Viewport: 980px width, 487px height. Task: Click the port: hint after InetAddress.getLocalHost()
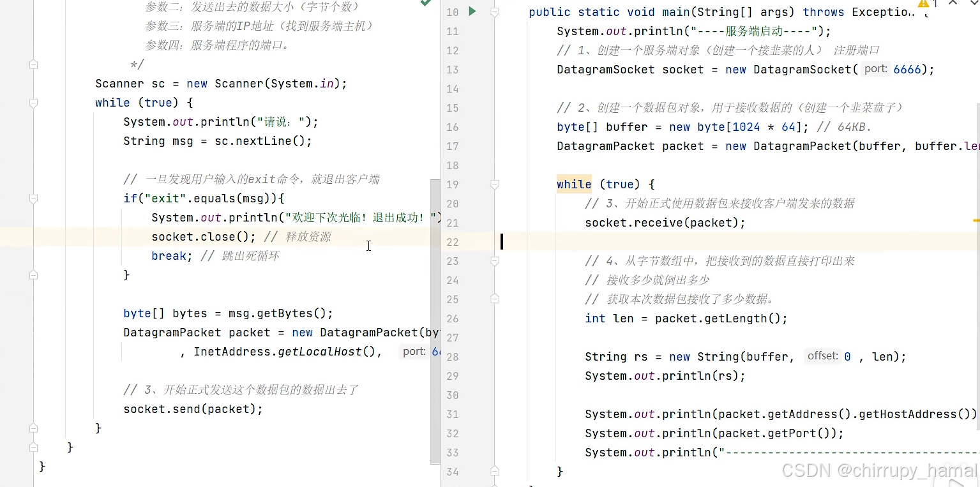pyautogui.click(x=414, y=351)
